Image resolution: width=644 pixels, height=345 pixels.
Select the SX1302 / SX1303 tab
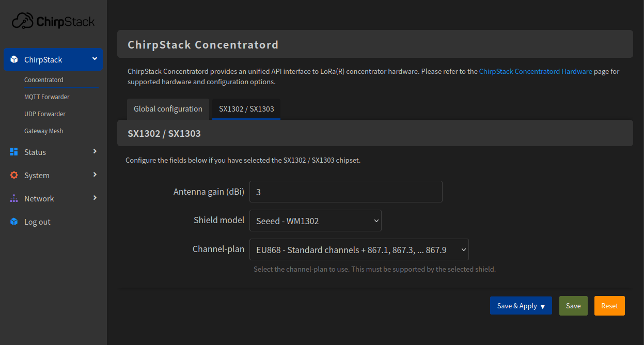246,109
